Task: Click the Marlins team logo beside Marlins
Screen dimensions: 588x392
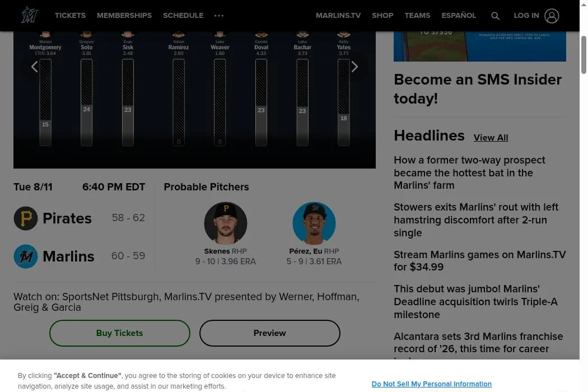Action: click(26, 256)
